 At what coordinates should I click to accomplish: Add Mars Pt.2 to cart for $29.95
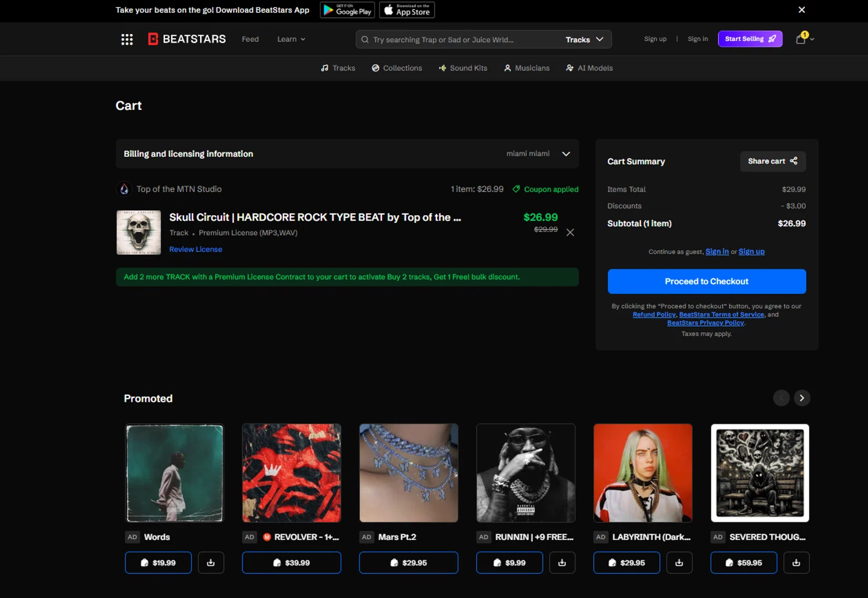[409, 563]
